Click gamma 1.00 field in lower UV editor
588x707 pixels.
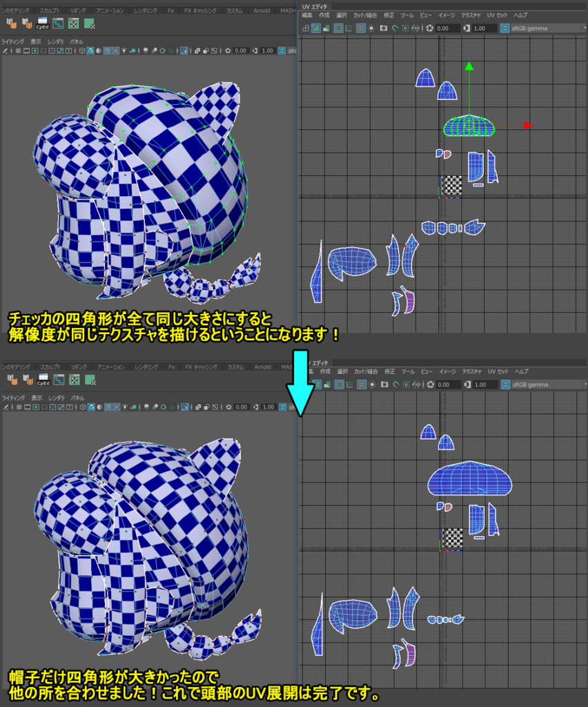pyautogui.click(x=484, y=385)
